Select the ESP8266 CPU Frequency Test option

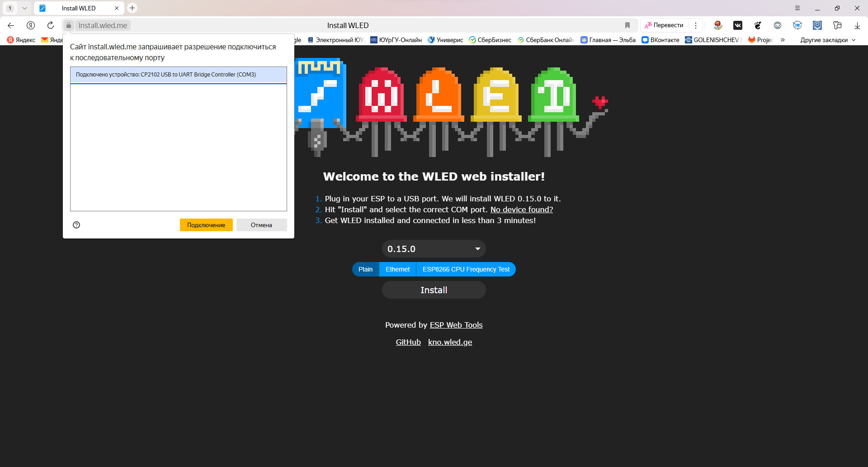[466, 269]
